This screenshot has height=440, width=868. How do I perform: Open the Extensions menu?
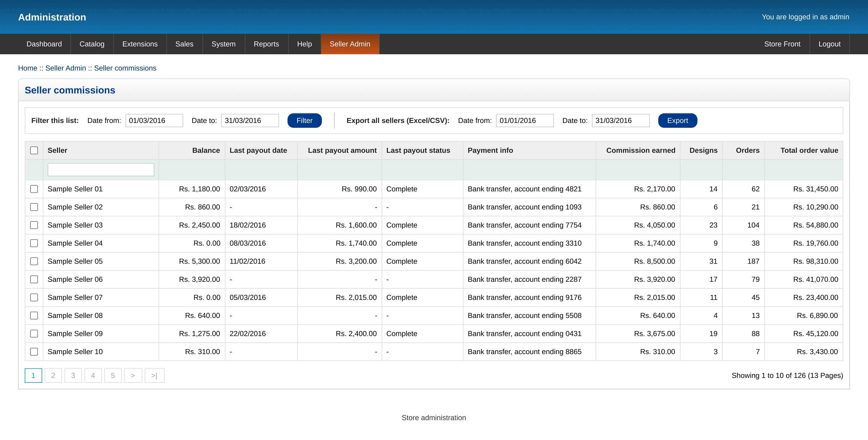pos(140,44)
